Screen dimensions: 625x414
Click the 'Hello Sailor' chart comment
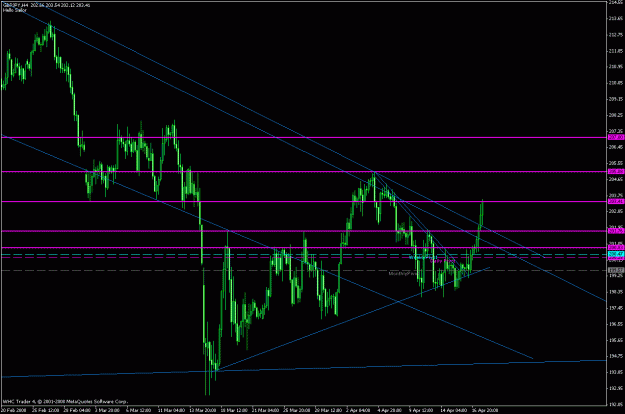pyautogui.click(x=15, y=10)
